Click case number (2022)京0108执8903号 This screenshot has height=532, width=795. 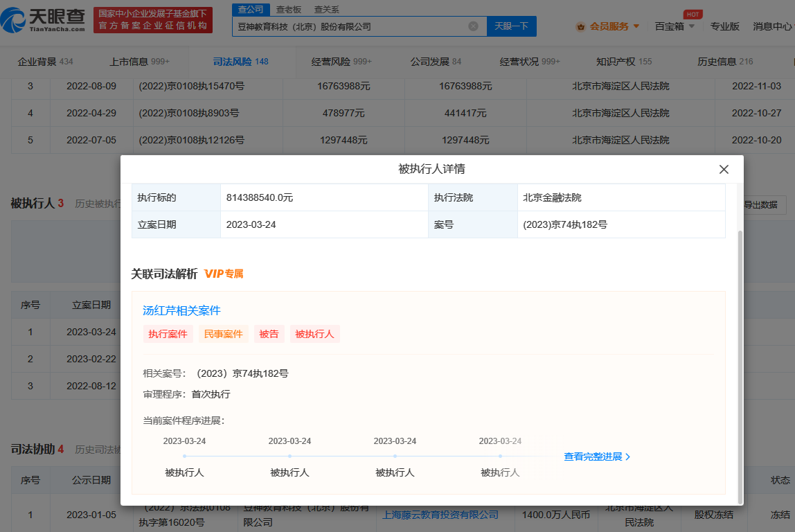click(188, 113)
